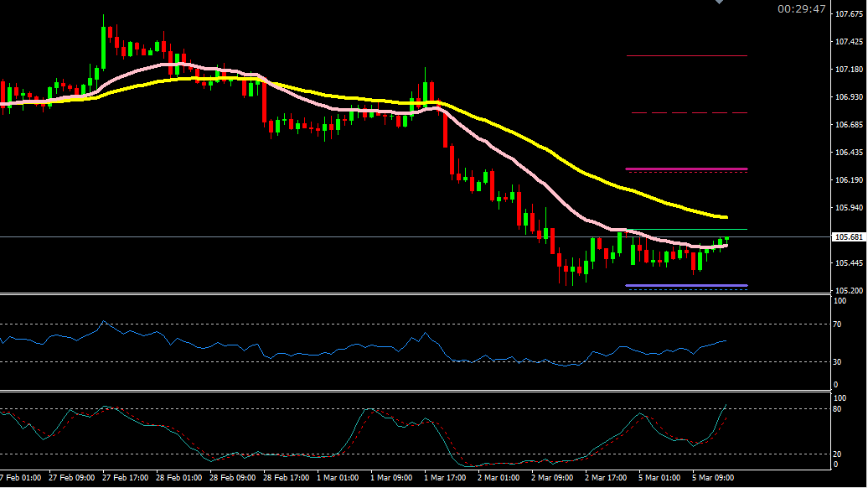This screenshot has height=488, width=868.
Task: Click the 00:29:47 candle countdown timer
Action: tap(801, 9)
